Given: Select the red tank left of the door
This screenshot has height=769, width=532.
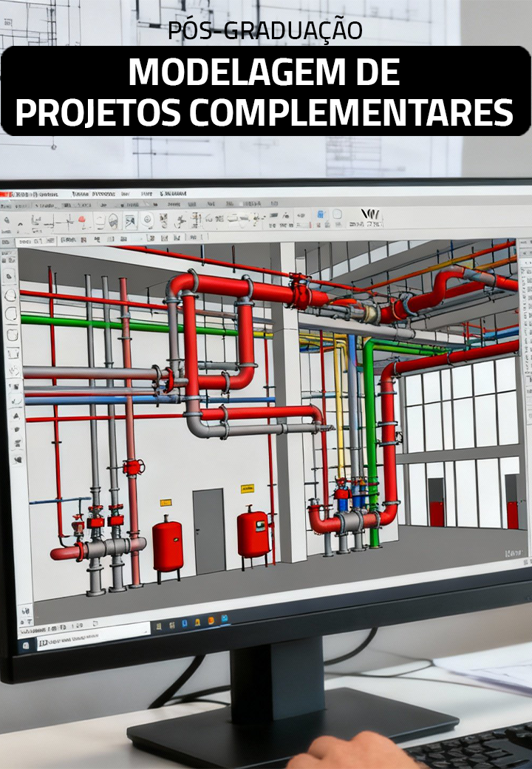Looking at the screenshot, I should coord(168,545).
